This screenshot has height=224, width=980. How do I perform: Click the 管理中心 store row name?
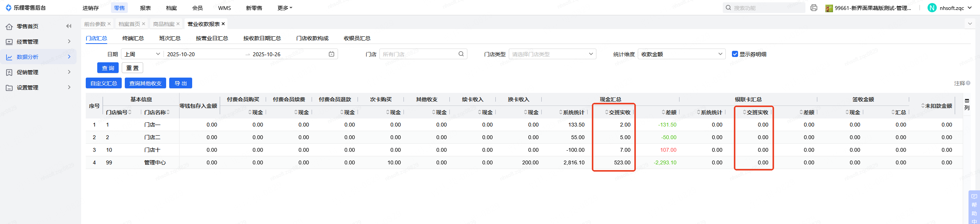[x=155, y=162]
